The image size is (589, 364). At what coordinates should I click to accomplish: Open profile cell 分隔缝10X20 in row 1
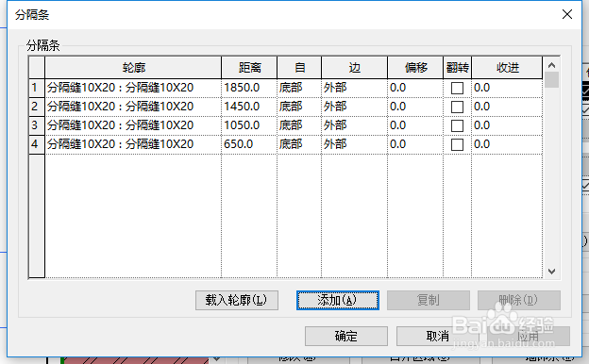coord(133,88)
